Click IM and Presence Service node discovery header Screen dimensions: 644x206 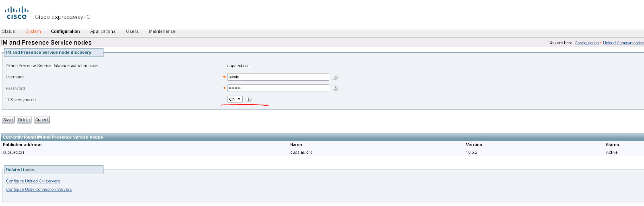[x=54, y=53]
